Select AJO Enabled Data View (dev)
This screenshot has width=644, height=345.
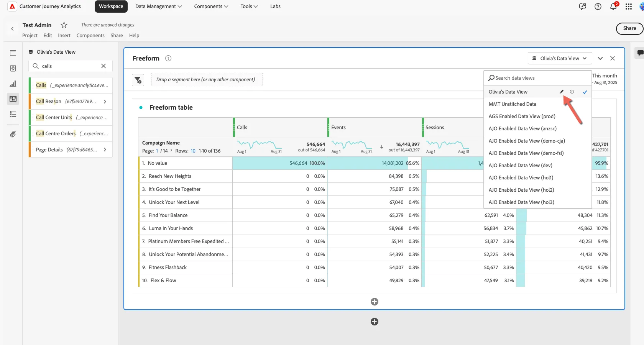538,165
